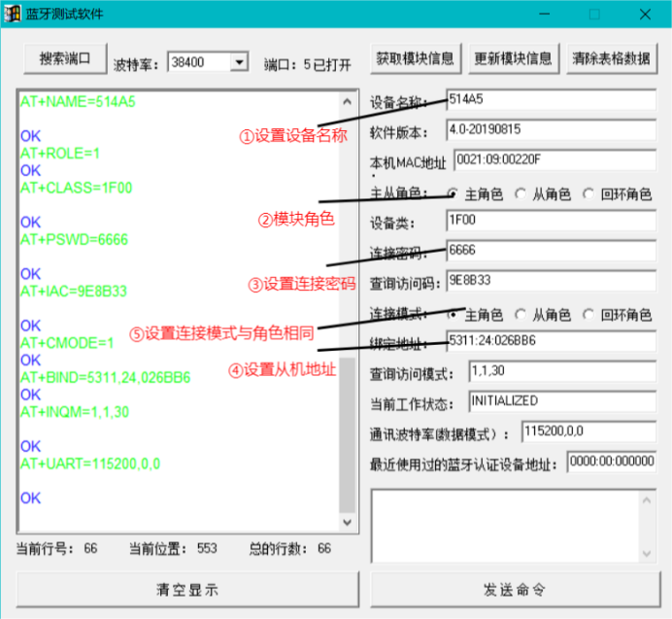The height and width of the screenshot is (619, 672).
Task: Click the AT+BIND=5311,24,026BB6 log line
Action: coord(106,377)
